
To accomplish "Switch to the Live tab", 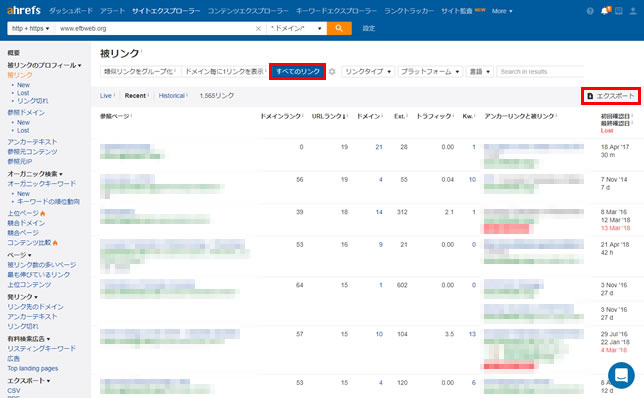I will pos(107,96).
